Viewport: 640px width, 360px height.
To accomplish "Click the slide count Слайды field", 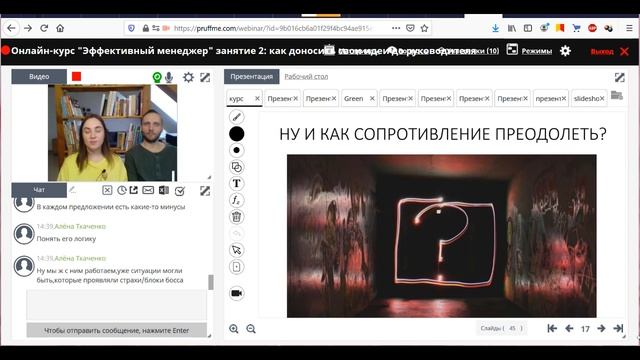I will click(x=502, y=328).
